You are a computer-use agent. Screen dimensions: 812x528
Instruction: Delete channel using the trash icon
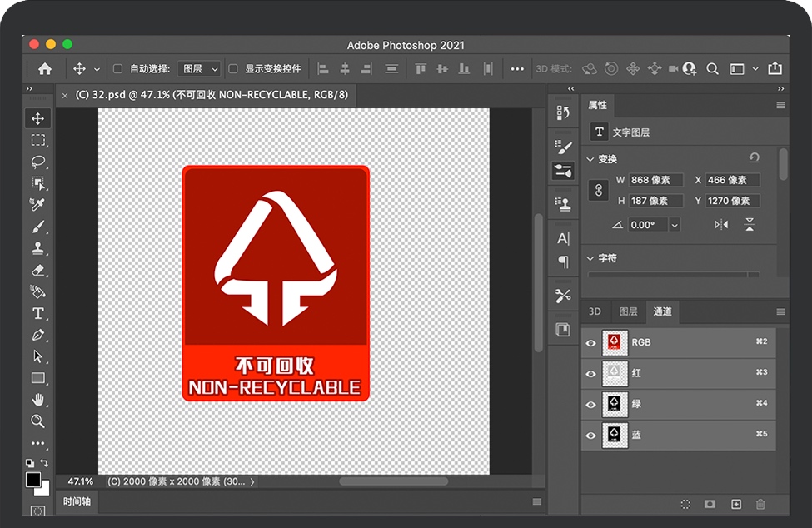point(760,504)
